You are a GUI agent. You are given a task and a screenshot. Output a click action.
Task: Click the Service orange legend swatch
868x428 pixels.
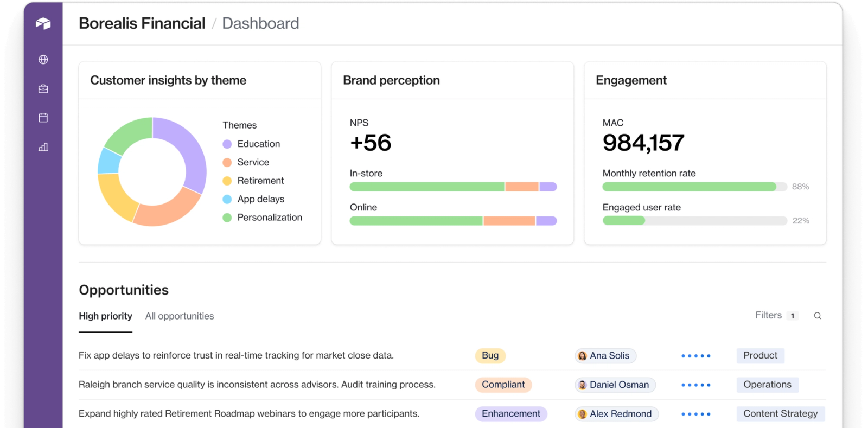tap(227, 163)
